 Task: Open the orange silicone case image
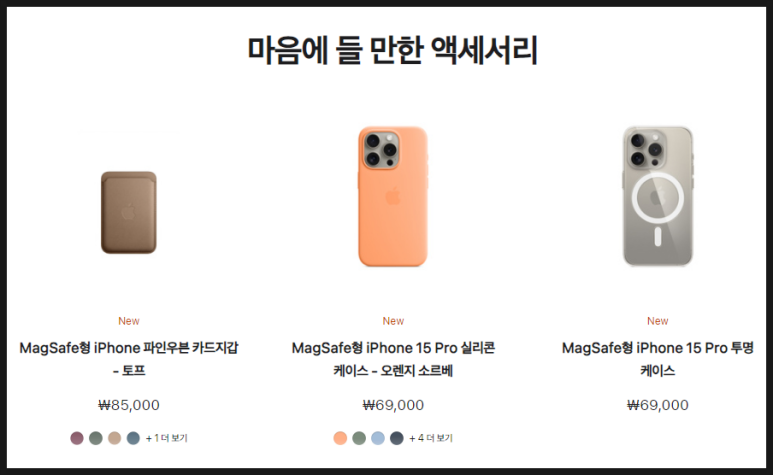coord(393,196)
